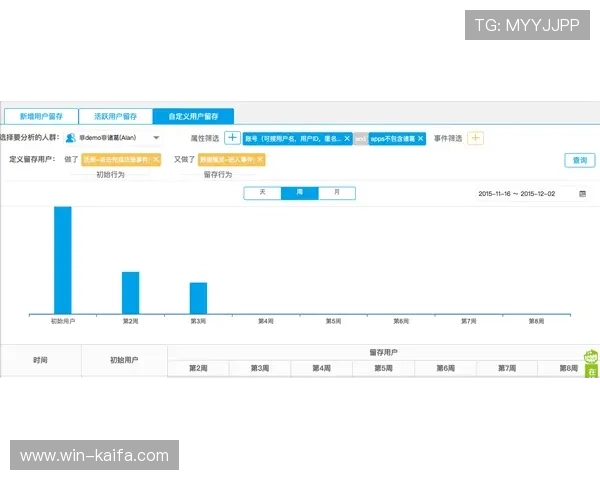The height and width of the screenshot is (480, 600).
Task: Open the 新增用户留存 tab
Action: point(41,116)
